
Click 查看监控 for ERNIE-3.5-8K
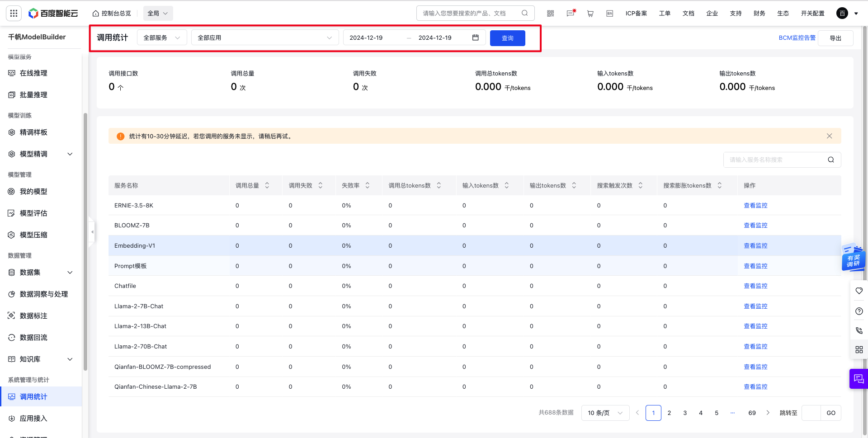pyautogui.click(x=755, y=205)
